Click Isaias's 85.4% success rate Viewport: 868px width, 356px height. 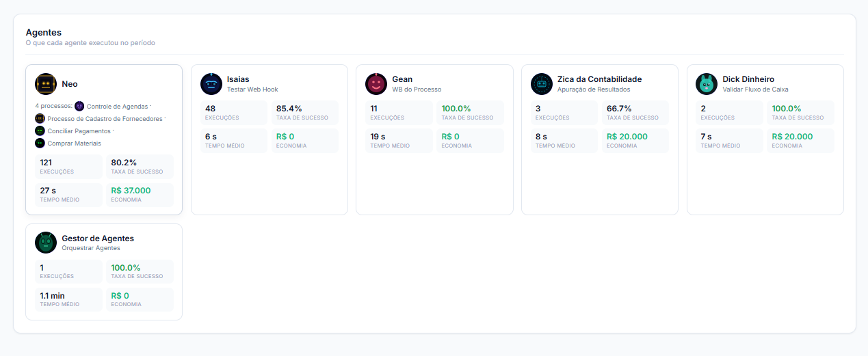pos(289,109)
